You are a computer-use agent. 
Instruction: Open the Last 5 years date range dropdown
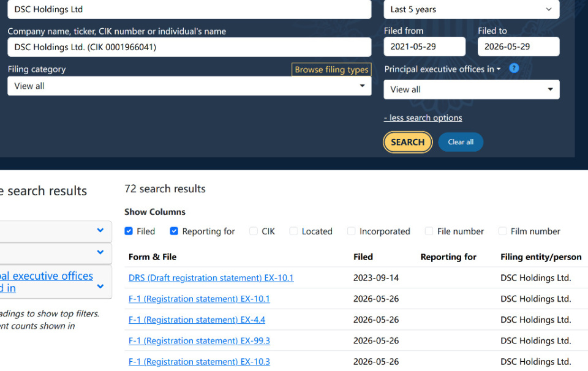click(472, 9)
